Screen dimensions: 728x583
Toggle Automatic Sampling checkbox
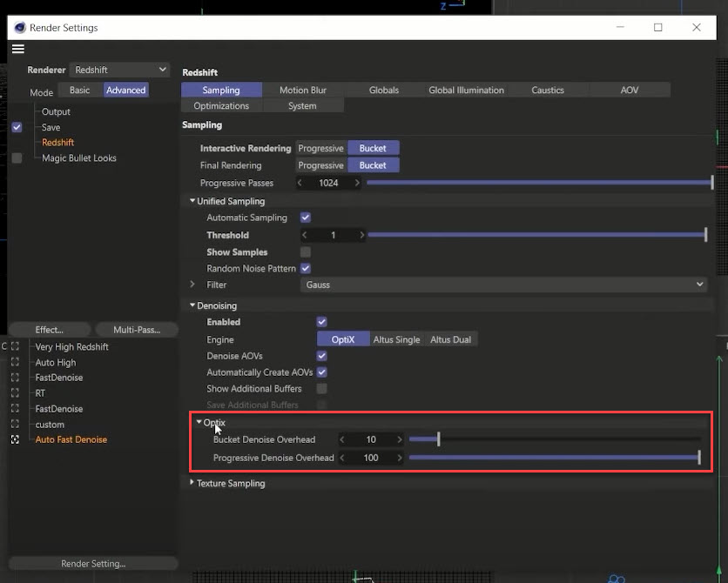306,218
